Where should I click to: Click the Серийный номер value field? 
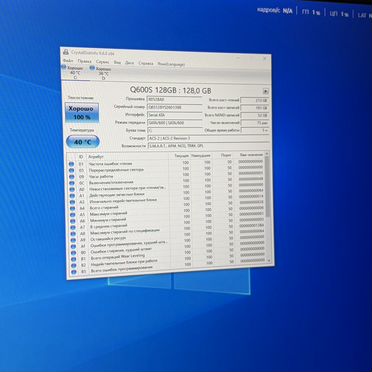pyautogui.click(x=175, y=107)
